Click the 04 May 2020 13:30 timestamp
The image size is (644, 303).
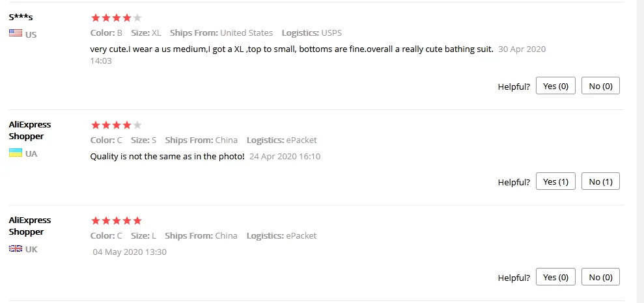point(130,252)
